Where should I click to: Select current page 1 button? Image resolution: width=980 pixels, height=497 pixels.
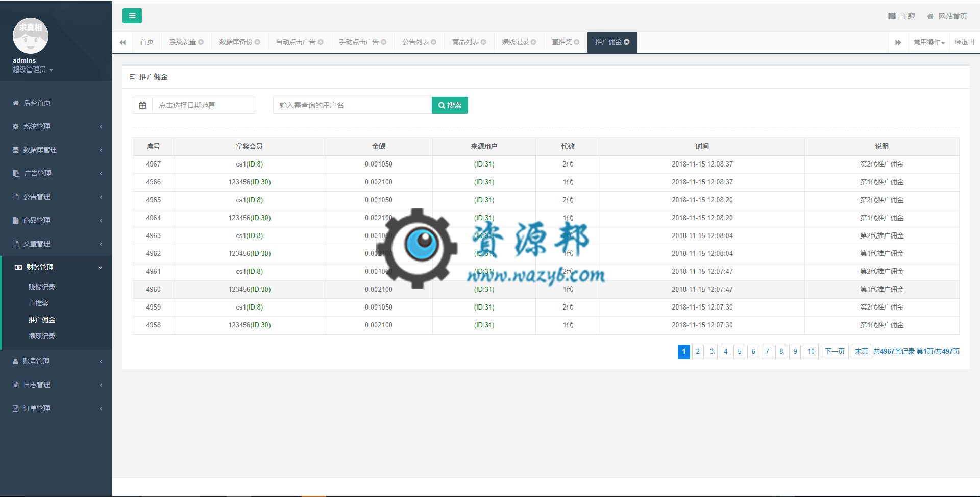point(684,351)
